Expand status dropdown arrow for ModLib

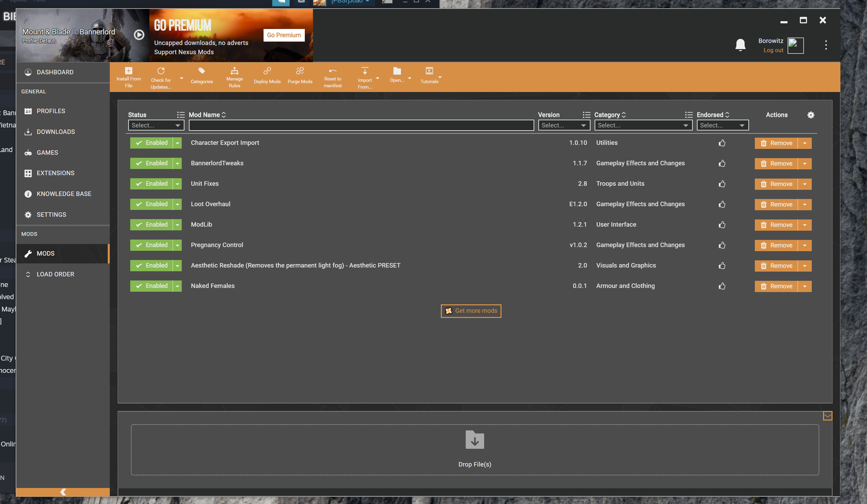click(177, 225)
